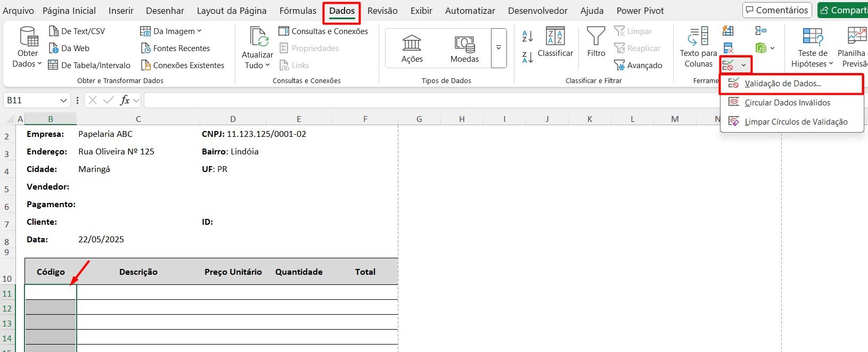Expand the data types gallery
The width and height of the screenshot is (868, 352).
tap(498, 48)
